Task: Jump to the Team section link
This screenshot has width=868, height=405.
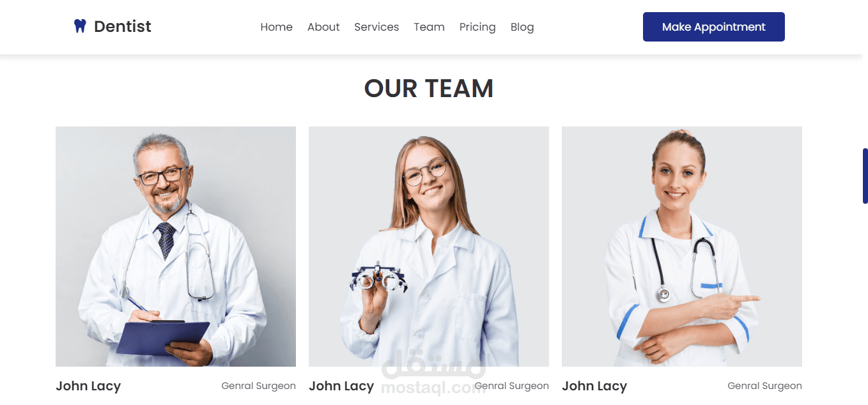Action: point(429,27)
